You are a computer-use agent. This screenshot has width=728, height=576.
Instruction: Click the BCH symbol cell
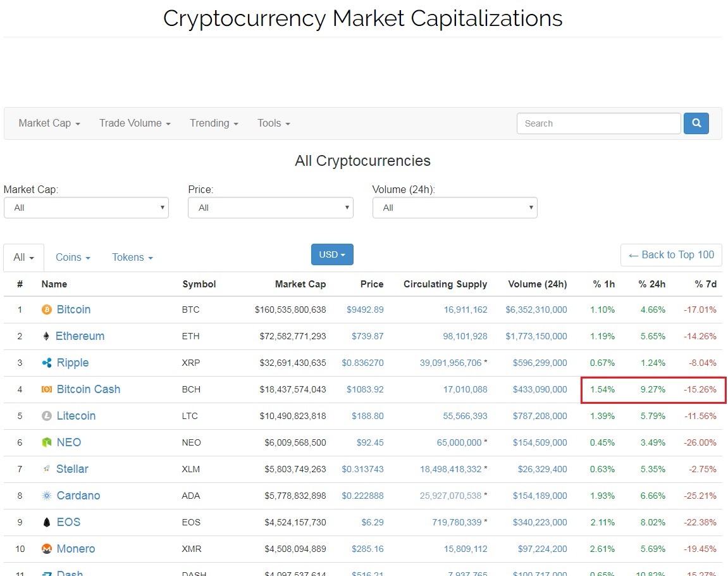pyautogui.click(x=191, y=389)
